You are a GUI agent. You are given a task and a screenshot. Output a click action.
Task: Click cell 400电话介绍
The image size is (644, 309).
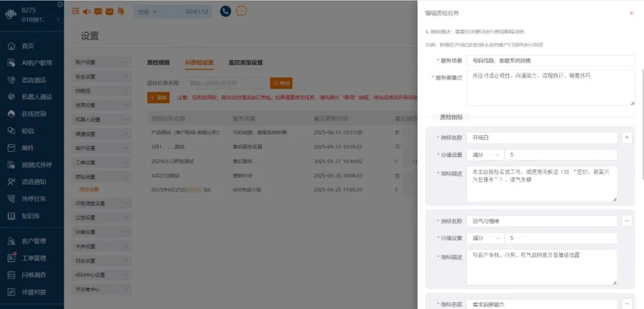click(247, 190)
